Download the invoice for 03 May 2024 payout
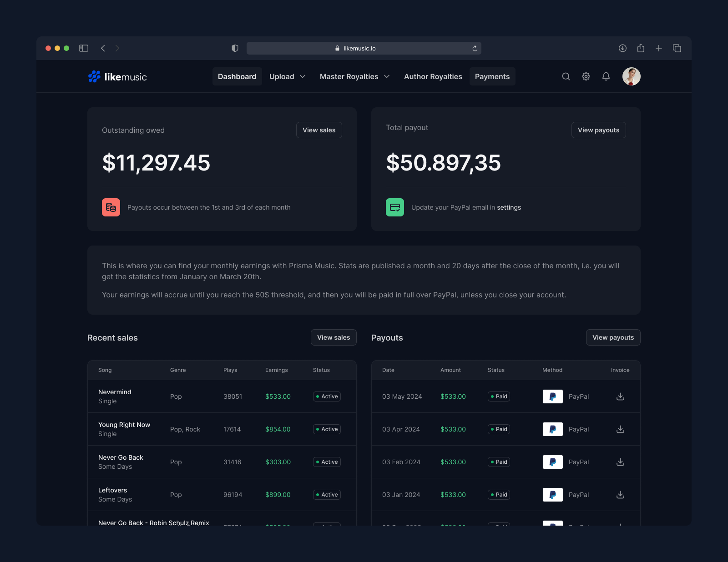 (x=620, y=396)
